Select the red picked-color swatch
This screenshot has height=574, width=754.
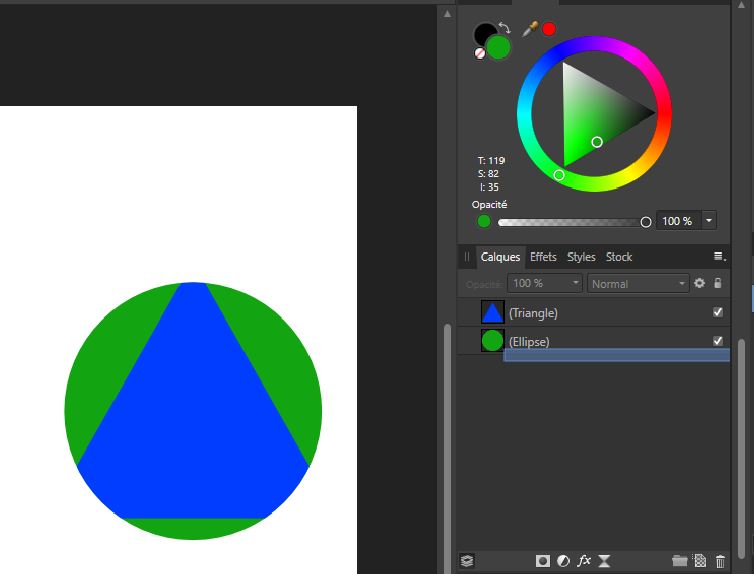tap(549, 29)
